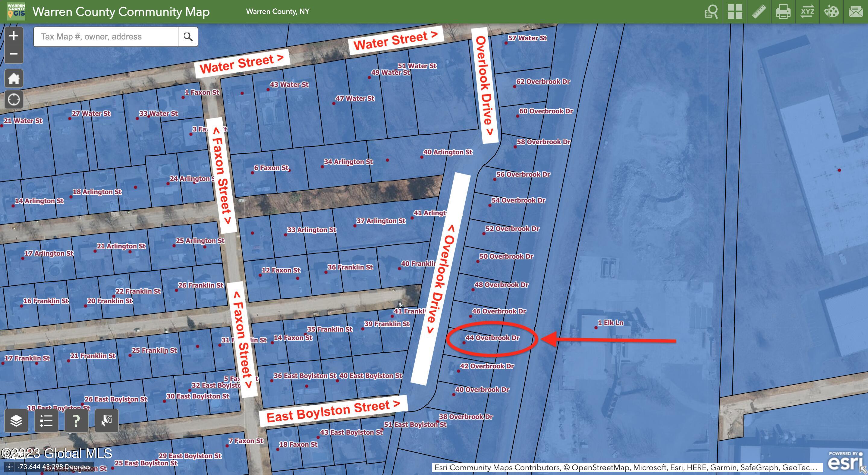Open the XYZ coordinate conversion tool
Viewport: 868px width, 475px height.
tap(807, 12)
